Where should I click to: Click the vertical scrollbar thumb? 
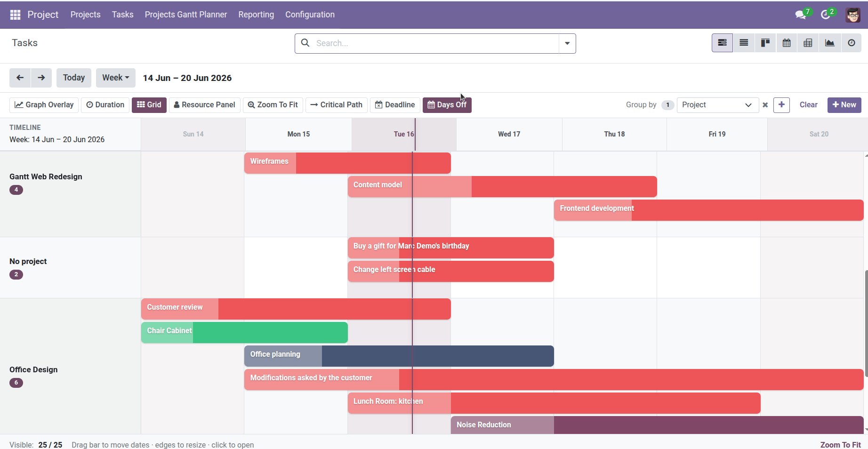[x=866, y=323]
